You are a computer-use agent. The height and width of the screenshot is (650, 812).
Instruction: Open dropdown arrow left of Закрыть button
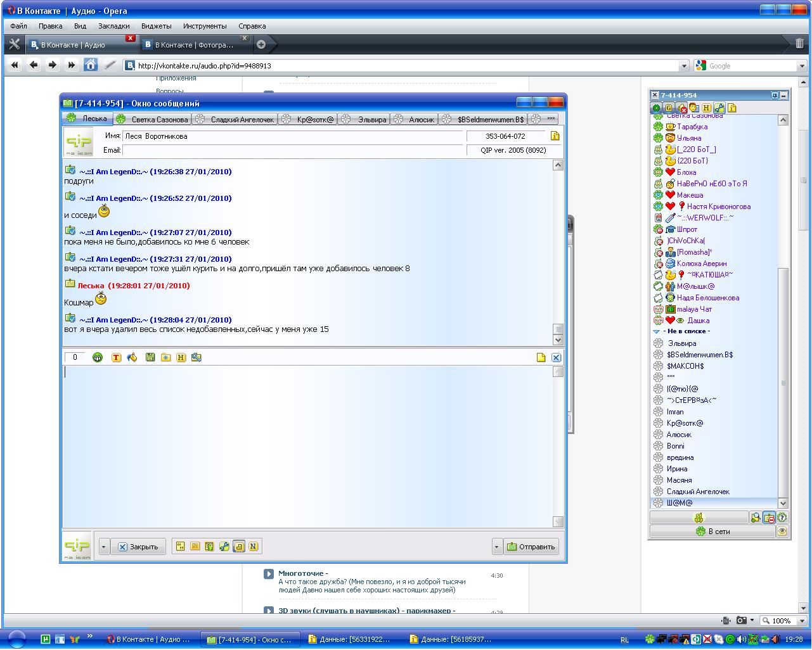(104, 547)
